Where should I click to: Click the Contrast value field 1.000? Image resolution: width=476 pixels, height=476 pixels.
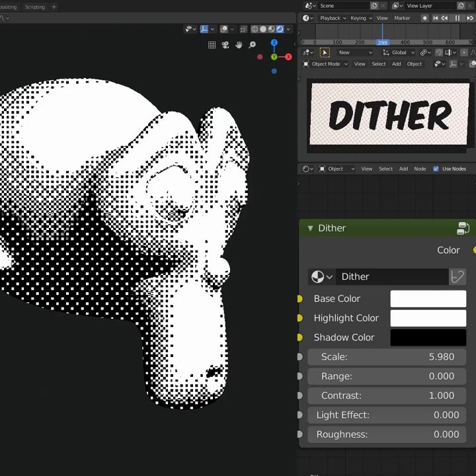[x=387, y=395]
